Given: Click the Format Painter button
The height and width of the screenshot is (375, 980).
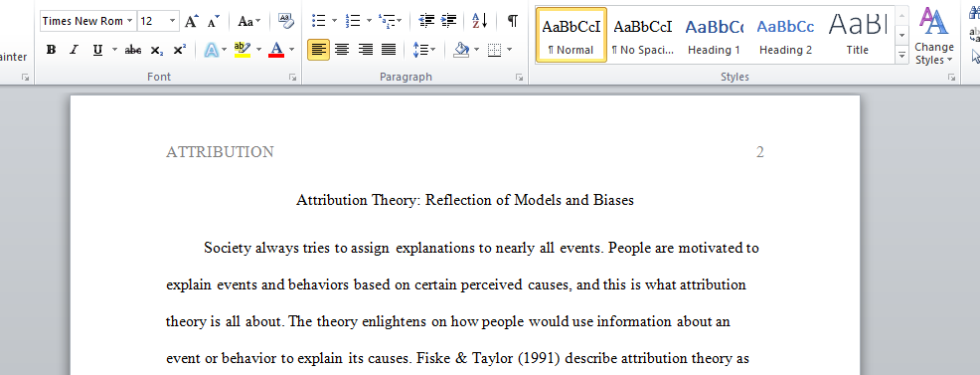Looking at the screenshot, I should (x=13, y=57).
